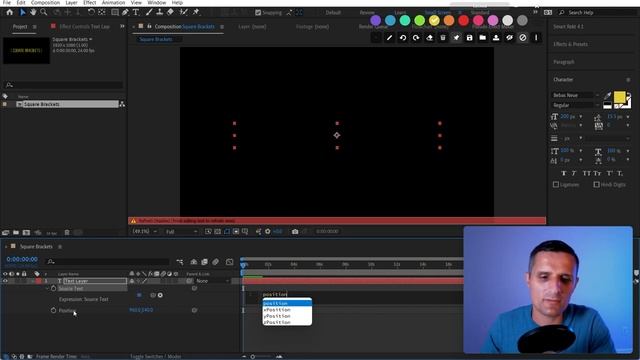Select the Type text tool

click(x=136, y=12)
